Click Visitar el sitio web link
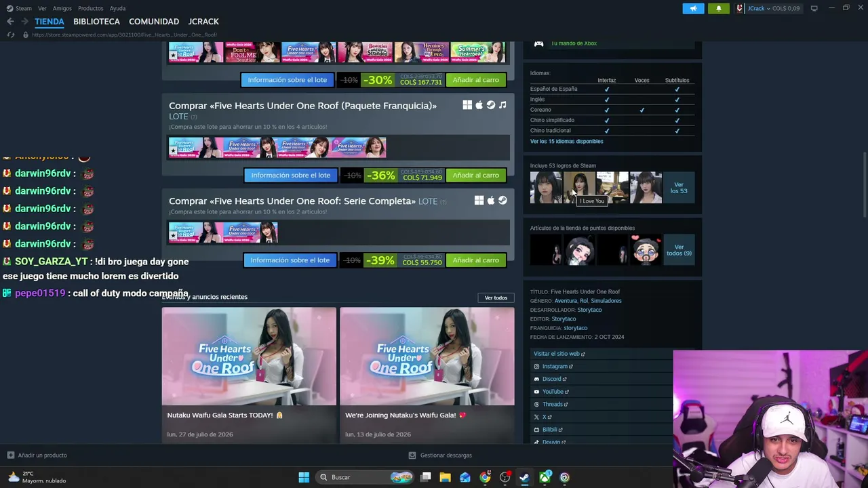The height and width of the screenshot is (488, 868). click(x=559, y=354)
